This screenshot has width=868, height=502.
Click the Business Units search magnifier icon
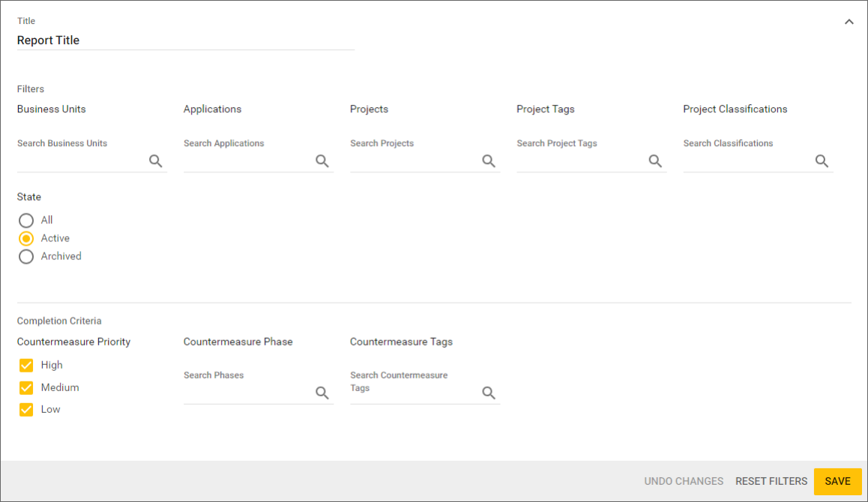[x=156, y=161]
